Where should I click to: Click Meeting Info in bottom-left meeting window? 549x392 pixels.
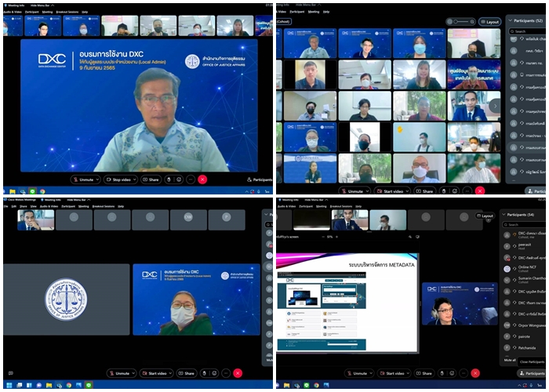click(x=50, y=200)
